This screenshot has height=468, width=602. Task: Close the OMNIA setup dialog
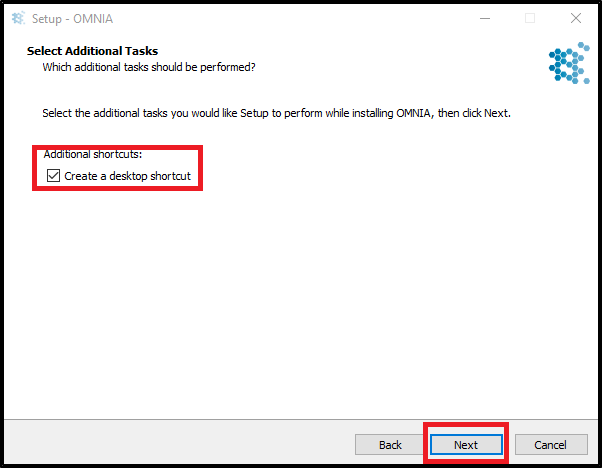576,18
